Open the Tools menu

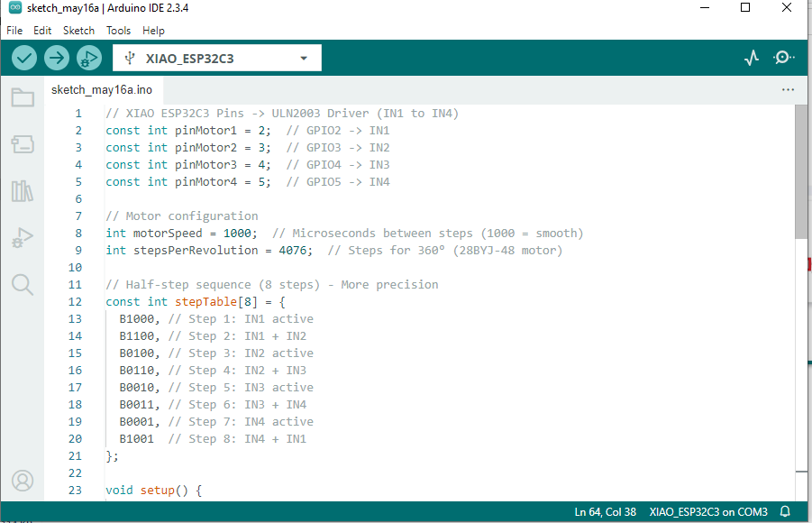click(x=119, y=31)
